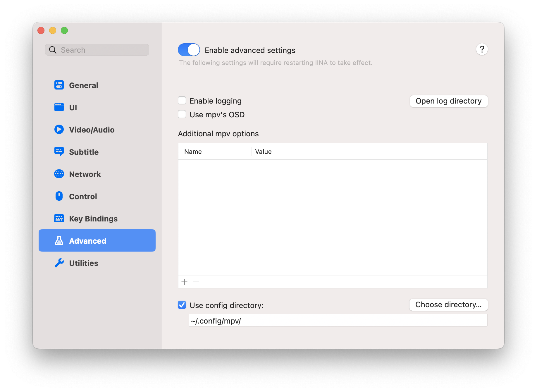Screen dimensions: 537x392
Task: Select the Key Bindings keyboard icon
Action: tap(59, 218)
